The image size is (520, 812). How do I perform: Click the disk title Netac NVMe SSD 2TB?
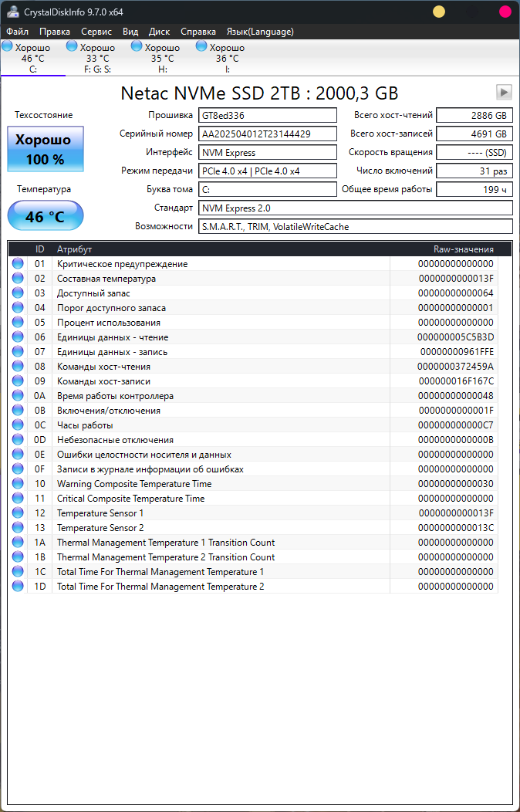259,93
